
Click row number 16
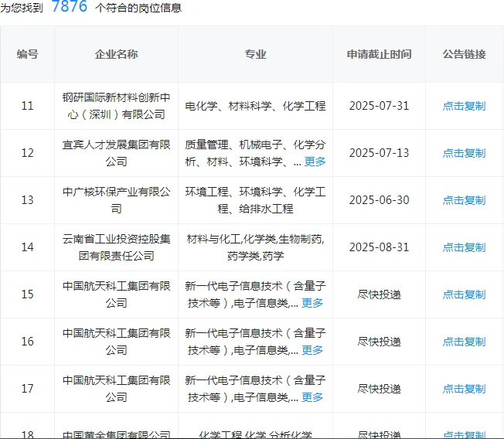click(27, 342)
